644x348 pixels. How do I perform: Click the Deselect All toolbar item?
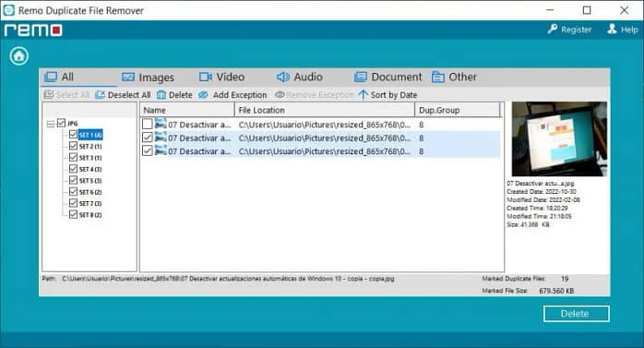[x=123, y=95]
